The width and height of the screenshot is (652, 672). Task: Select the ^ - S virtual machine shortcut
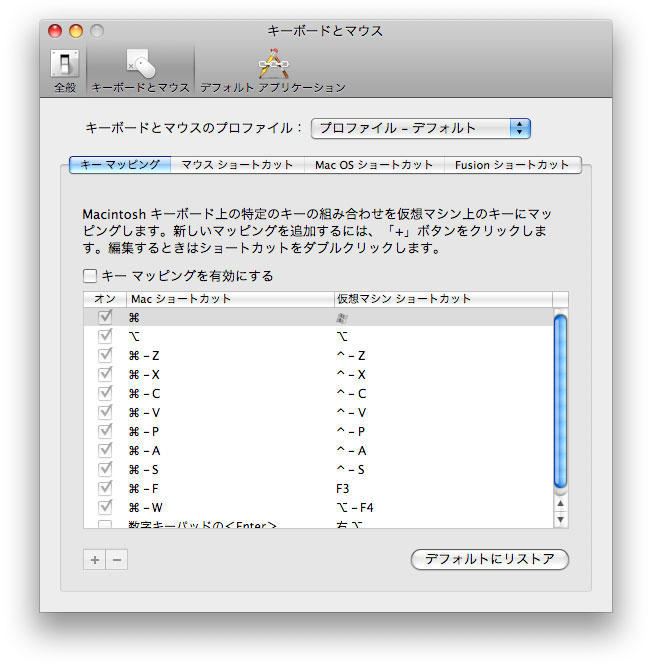pyautogui.click(x=351, y=470)
